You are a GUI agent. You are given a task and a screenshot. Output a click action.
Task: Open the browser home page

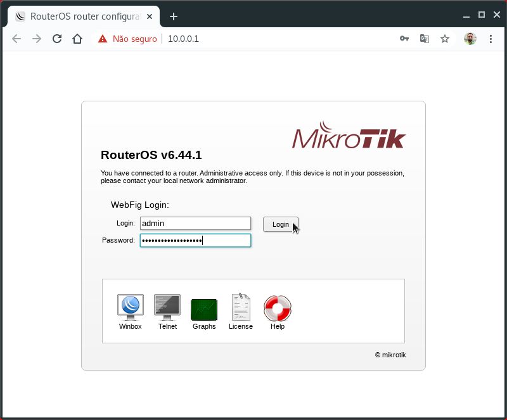77,39
